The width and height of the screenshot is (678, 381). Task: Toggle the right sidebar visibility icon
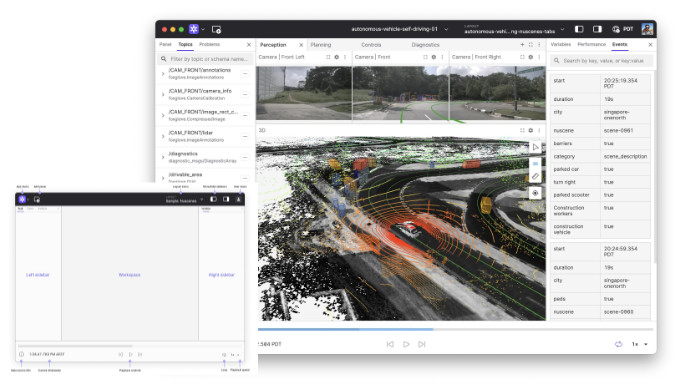tap(597, 29)
